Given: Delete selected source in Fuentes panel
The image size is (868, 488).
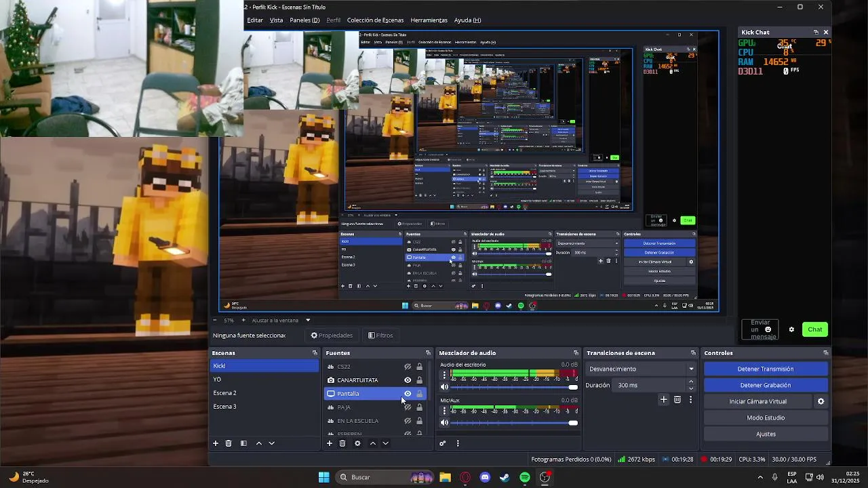Looking at the screenshot, I should tap(342, 443).
